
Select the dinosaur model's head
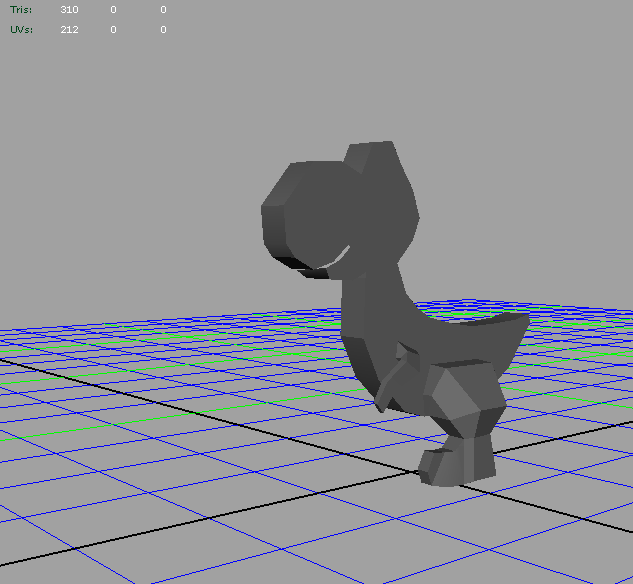tap(340, 210)
